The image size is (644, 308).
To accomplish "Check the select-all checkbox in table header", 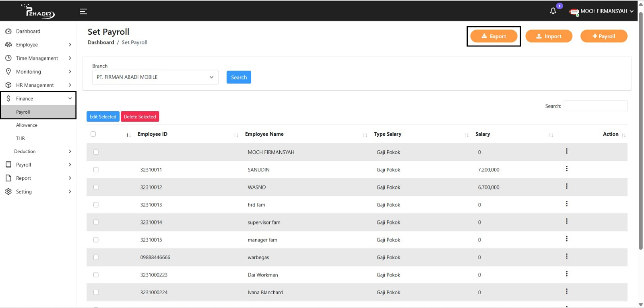I will (93, 134).
